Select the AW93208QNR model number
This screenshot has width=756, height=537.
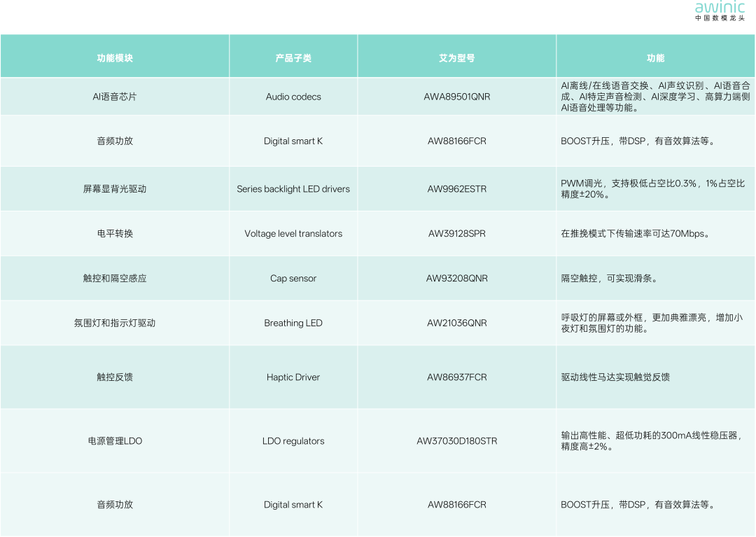pos(456,278)
